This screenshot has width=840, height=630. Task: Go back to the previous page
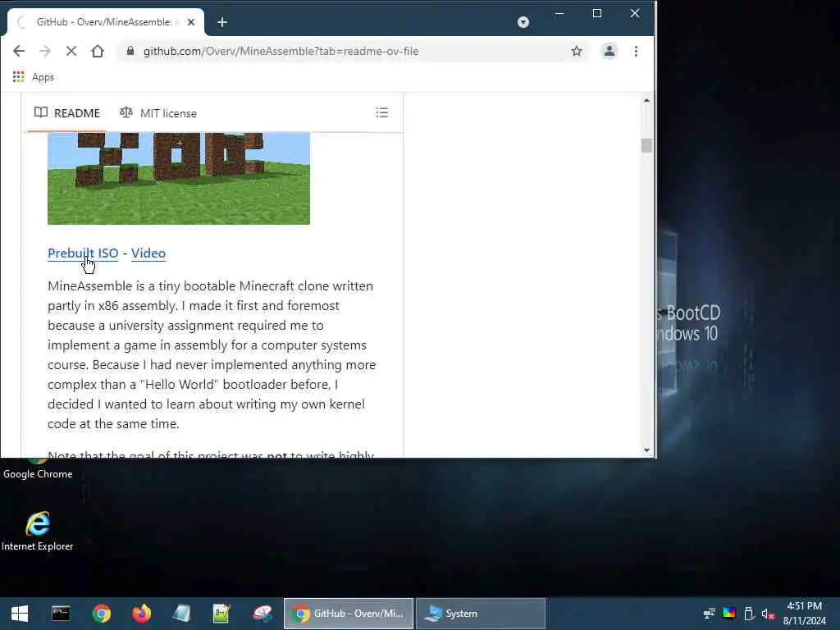tap(19, 52)
